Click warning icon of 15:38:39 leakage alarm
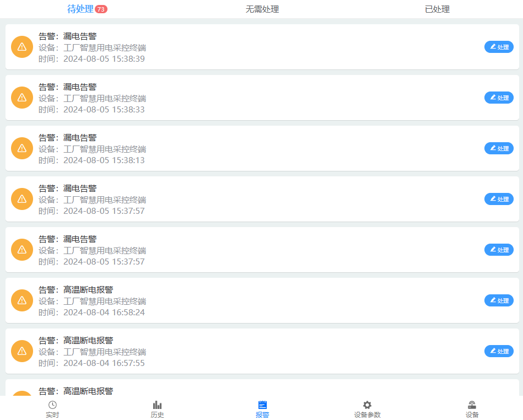The image size is (523, 420). 22,47
